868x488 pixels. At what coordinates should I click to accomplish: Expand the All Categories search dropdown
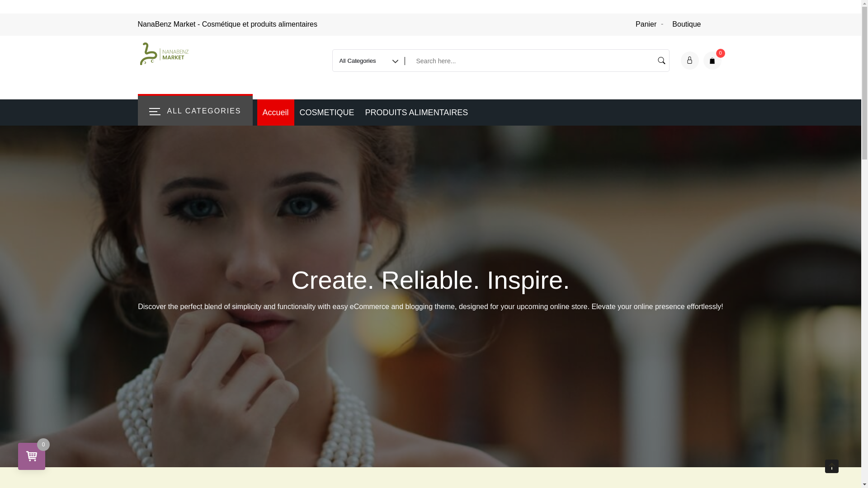click(x=368, y=61)
